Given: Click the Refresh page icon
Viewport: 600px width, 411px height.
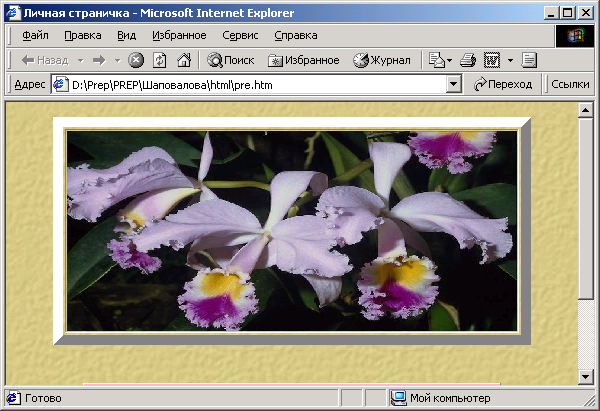Looking at the screenshot, I should tap(160, 60).
